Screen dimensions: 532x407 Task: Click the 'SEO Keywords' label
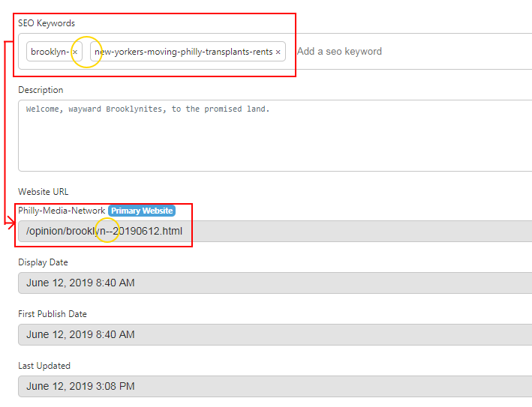47,23
